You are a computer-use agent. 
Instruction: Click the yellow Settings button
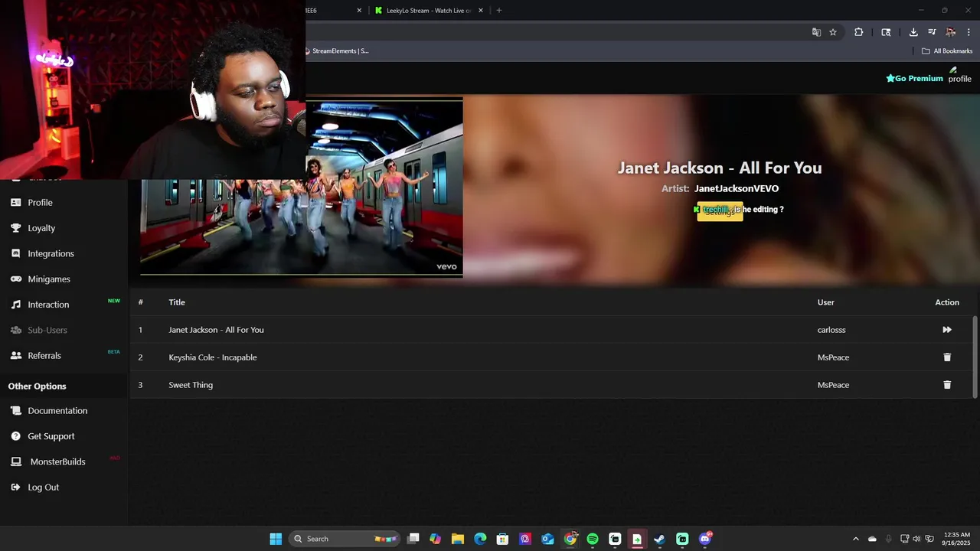pos(720,212)
